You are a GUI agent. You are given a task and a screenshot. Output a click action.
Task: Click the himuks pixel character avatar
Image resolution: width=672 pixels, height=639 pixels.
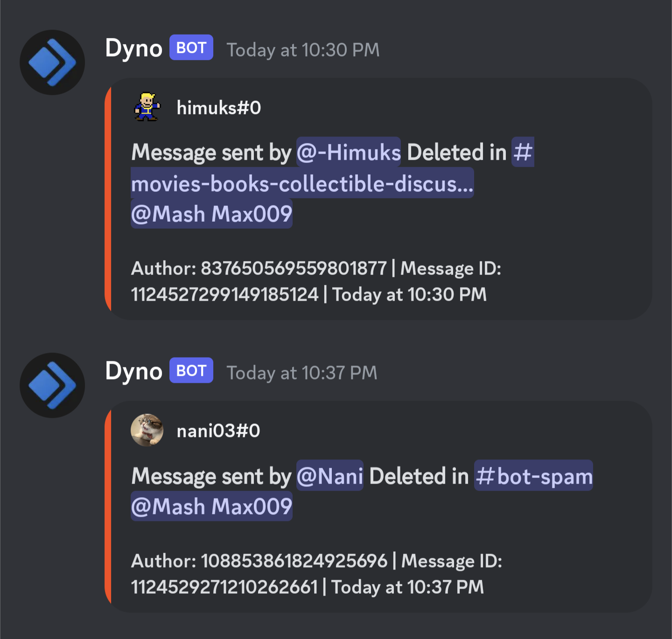point(147,107)
